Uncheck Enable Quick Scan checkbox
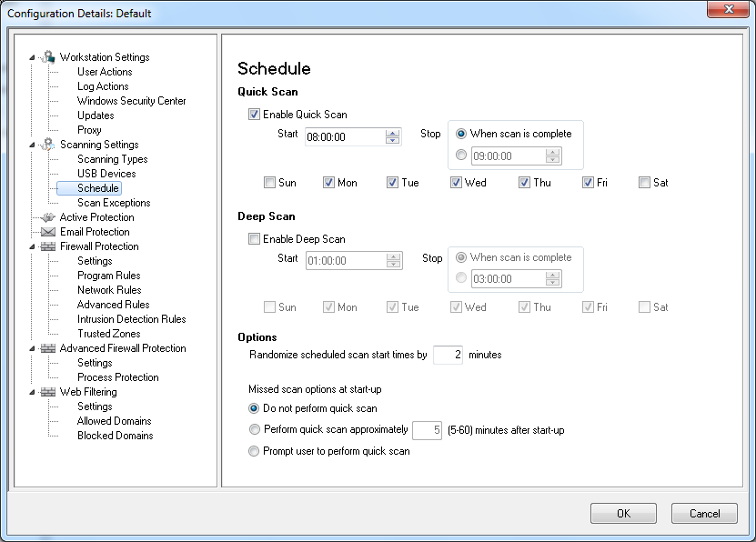 [254, 115]
